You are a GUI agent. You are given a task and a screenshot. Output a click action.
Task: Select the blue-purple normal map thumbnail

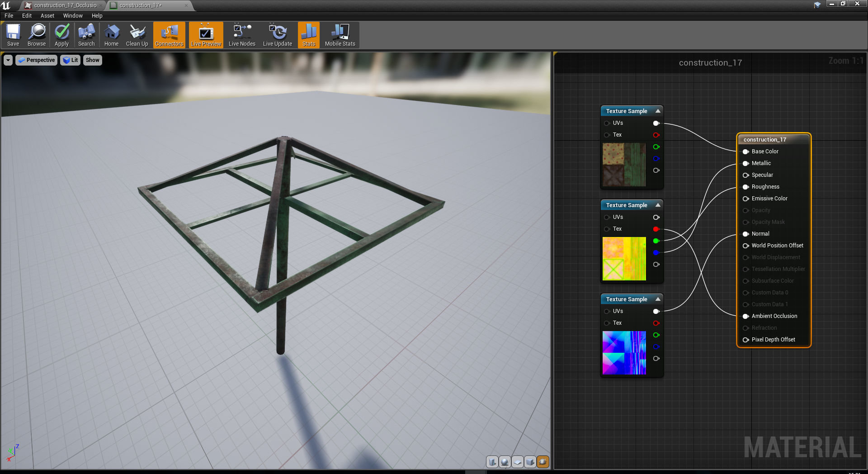tap(624, 353)
